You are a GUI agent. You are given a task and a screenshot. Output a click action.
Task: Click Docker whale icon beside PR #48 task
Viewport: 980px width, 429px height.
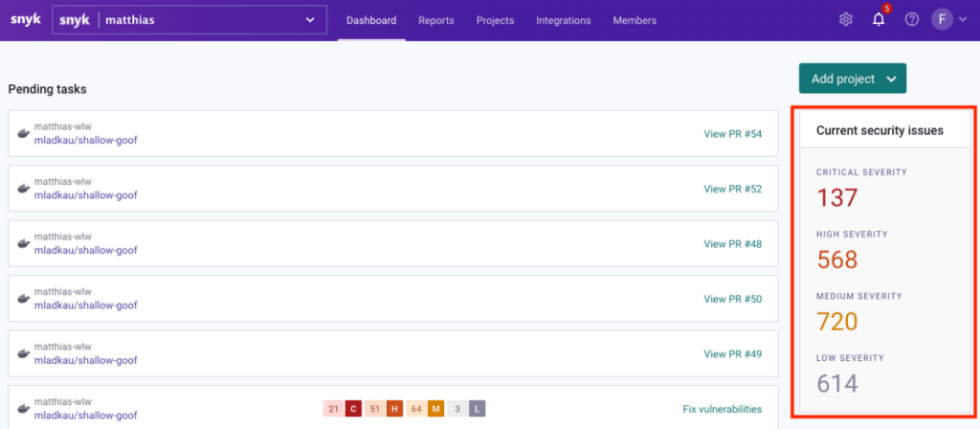point(24,244)
